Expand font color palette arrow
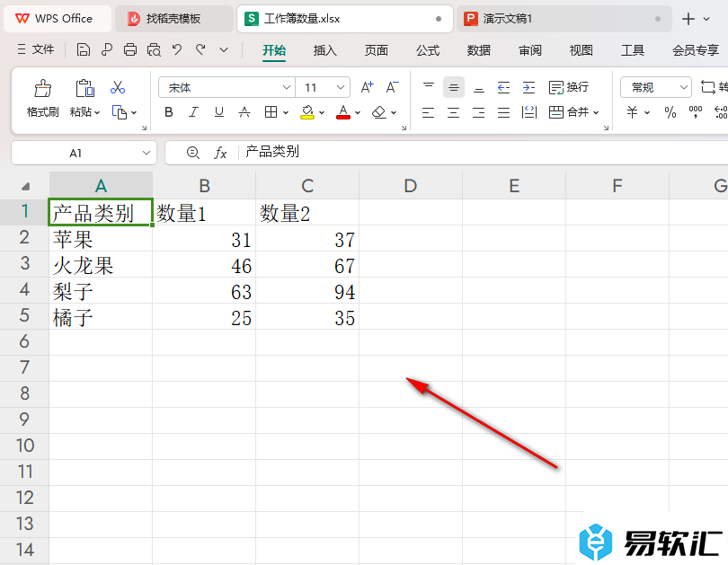The image size is (728, 565). 358,112
